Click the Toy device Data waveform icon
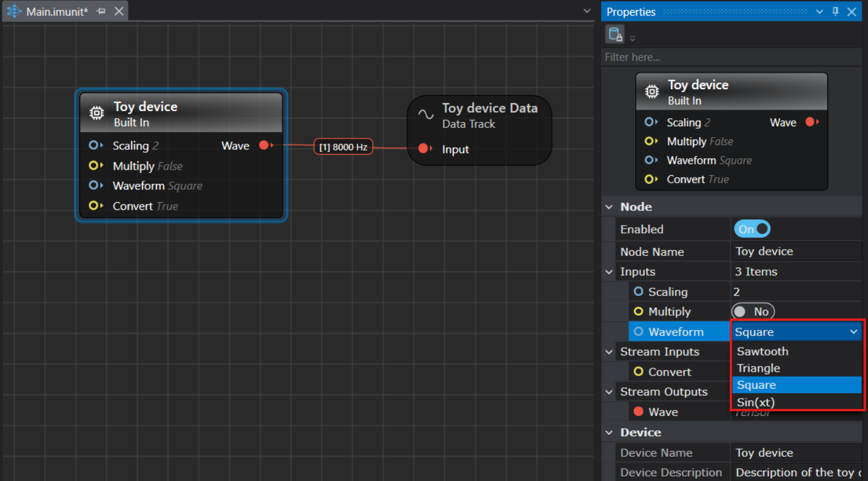The height and width of the screenshot is (481, 868). (426, 115)
